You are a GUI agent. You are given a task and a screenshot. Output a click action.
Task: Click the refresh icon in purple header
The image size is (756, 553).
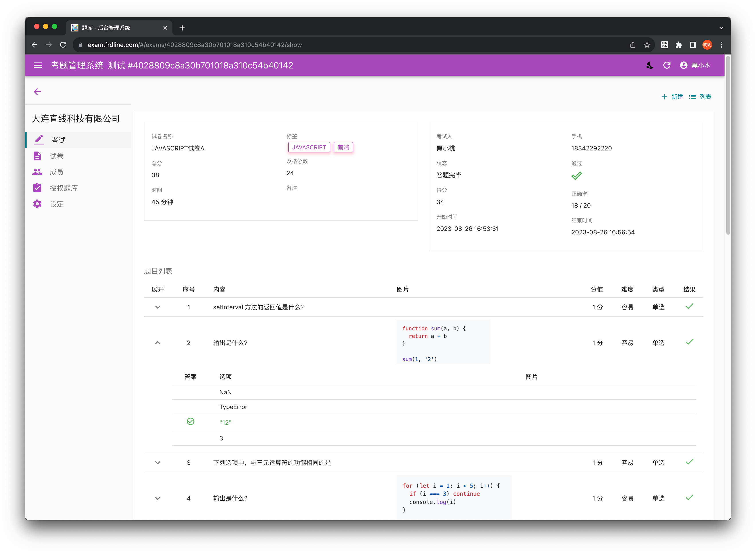tap(667, 65)
